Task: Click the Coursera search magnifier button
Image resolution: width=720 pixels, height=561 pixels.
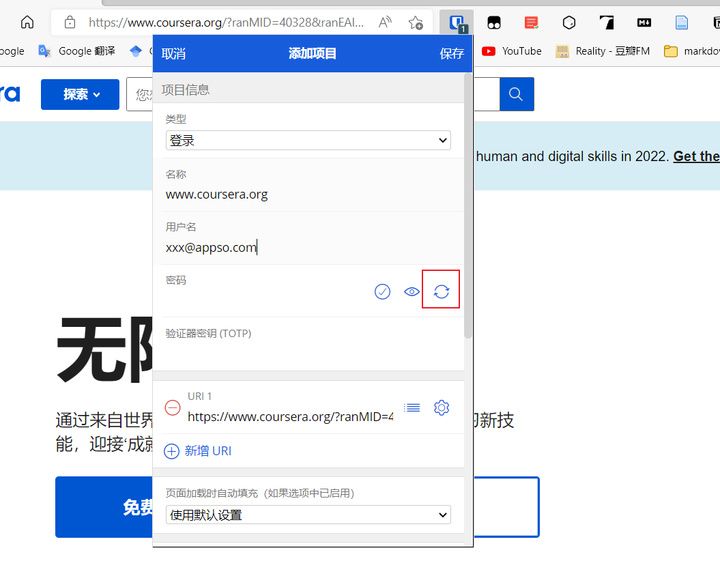Action: (x=516, y=94)
